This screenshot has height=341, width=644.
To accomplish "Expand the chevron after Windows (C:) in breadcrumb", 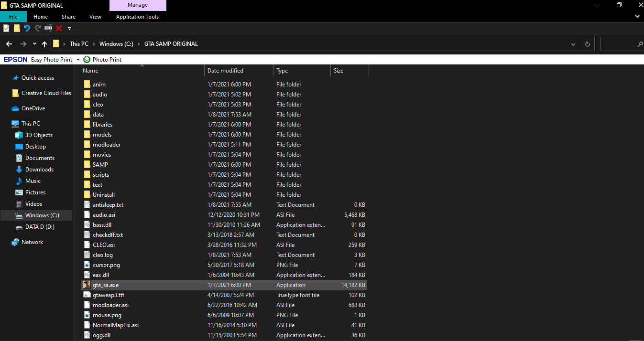I will click(x=139, y=44).
